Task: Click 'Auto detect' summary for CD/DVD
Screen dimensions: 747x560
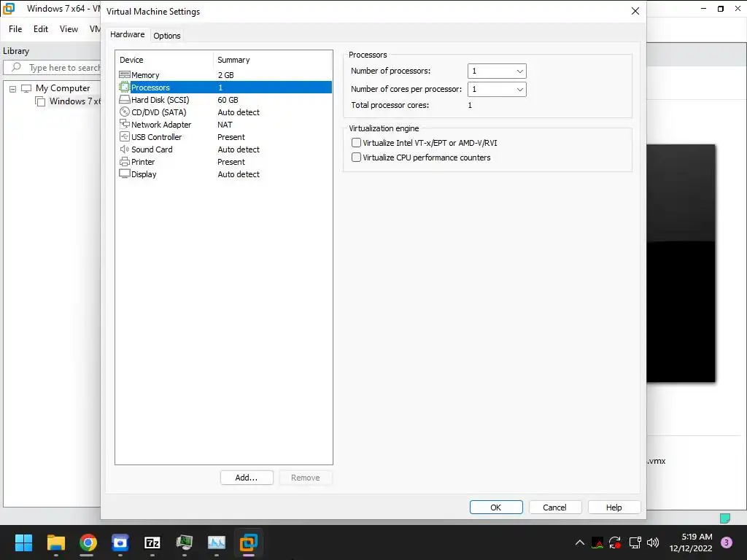Action: point(239,112)
